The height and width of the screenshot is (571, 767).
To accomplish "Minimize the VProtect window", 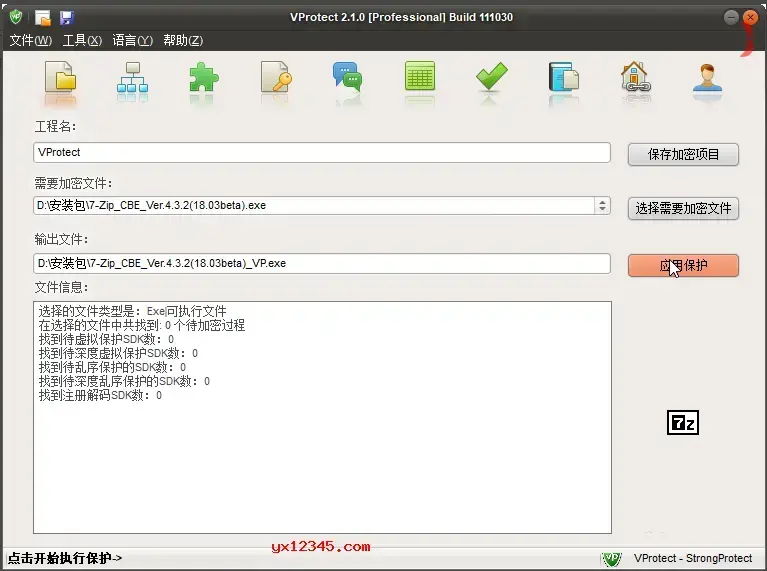I will (x=731, y=18).
